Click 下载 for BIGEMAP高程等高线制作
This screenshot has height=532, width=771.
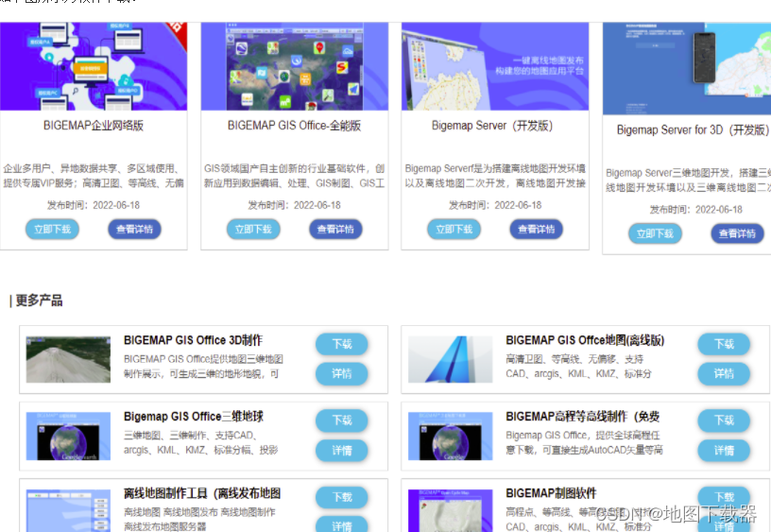coord(724,420)
